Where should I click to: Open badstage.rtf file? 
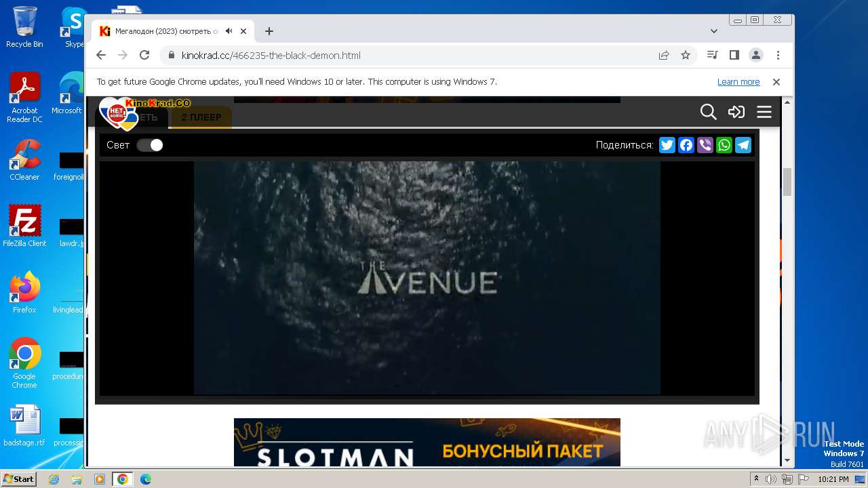point(24,426)
